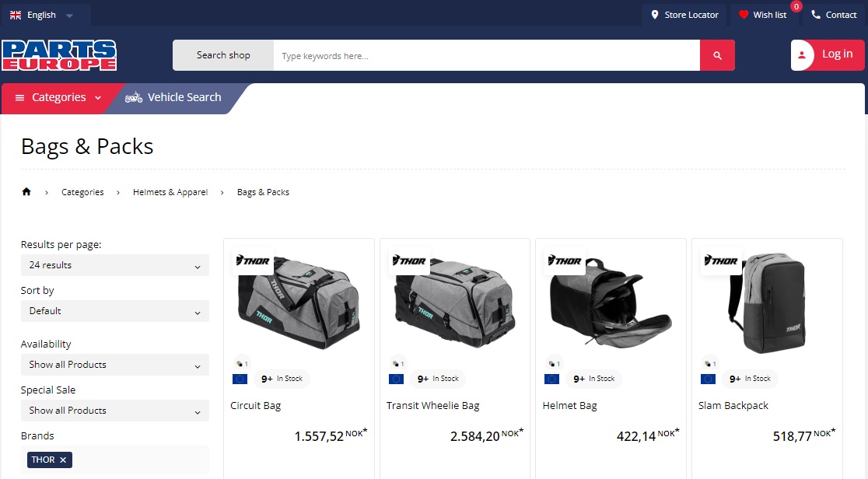Open the Transit Wheelie Bag product image
The width and height of the screenshot is (868, 479).
click(455, 302)
